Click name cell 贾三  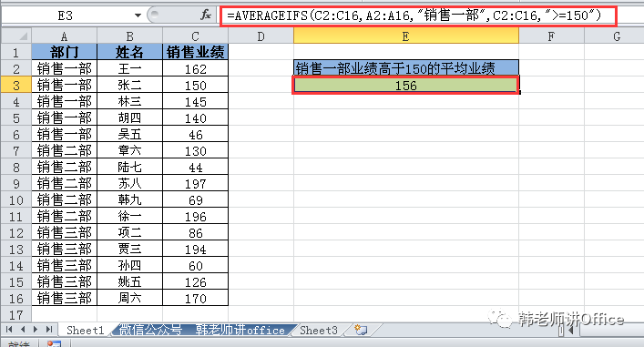tap(129, 250)
